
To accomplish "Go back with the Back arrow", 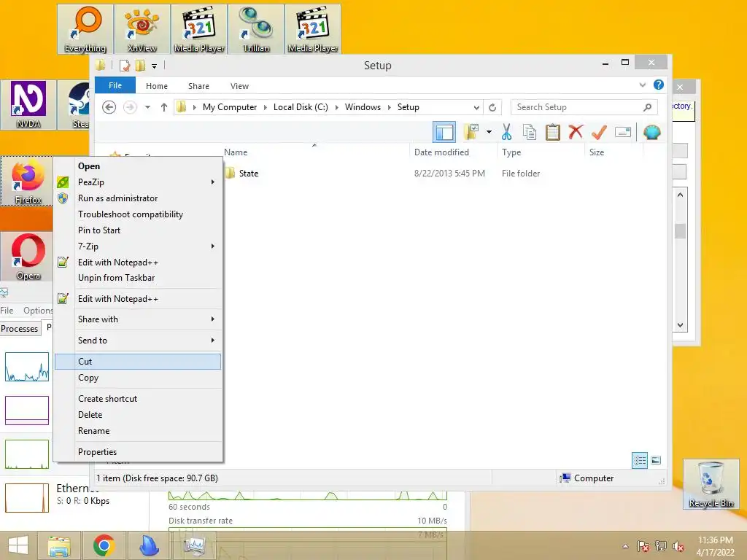I will pyautogui.click(x=109, y=107).
